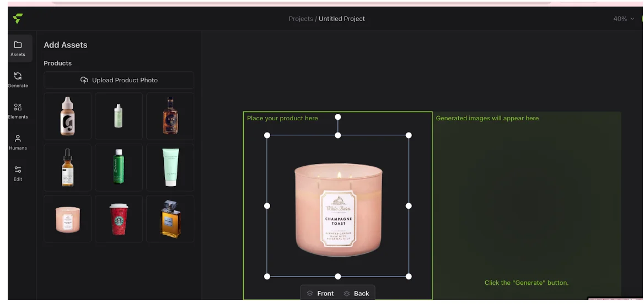644x307 pixels.
Task: Click the Untitled Project title
Action: click(x=342, y=19)
